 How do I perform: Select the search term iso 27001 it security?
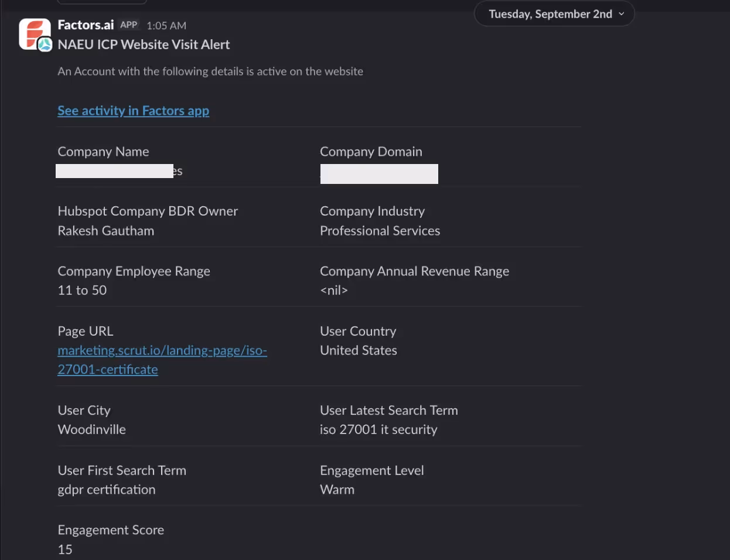coord(378,429)
